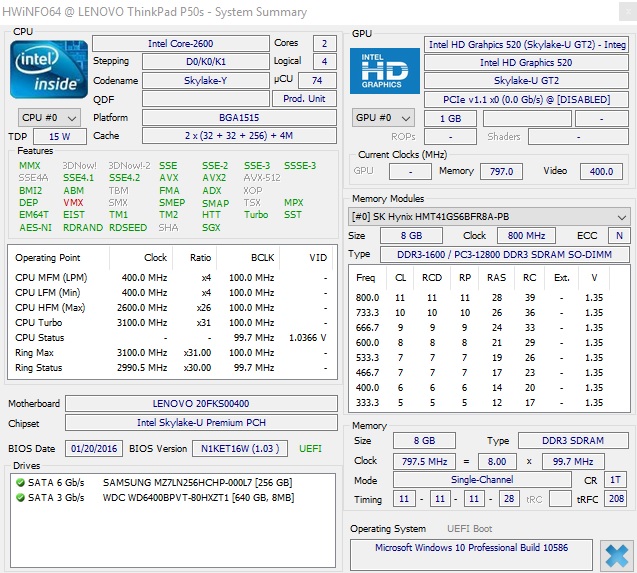Open the CPU #0 selector dropdown

pos(50,117)
